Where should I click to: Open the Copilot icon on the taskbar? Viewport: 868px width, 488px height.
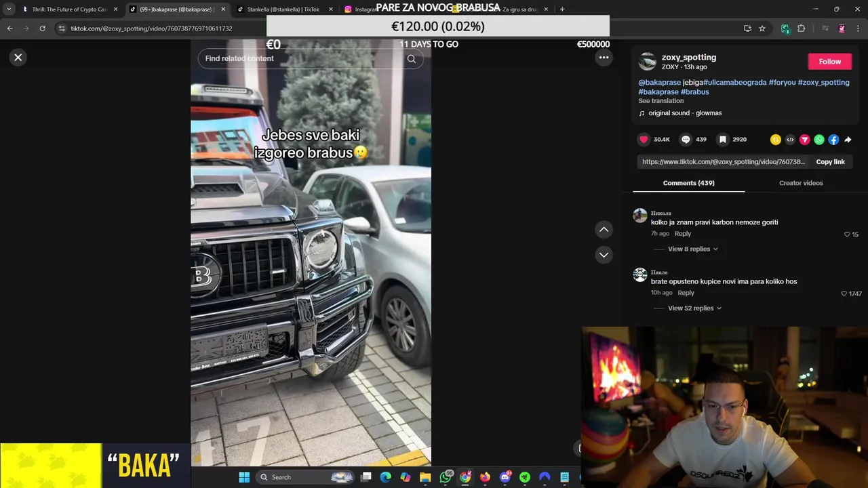point(406,477)
